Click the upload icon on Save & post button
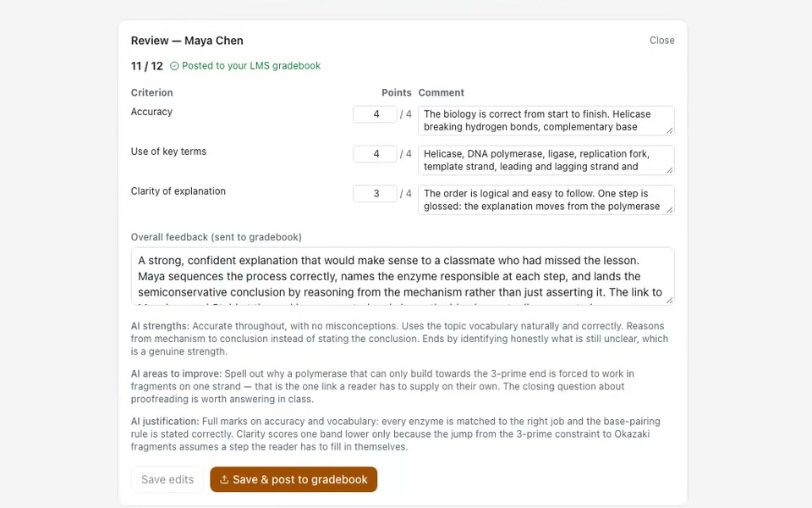Image resolution: width=812 pixels, height=508 pixels. 223,479
